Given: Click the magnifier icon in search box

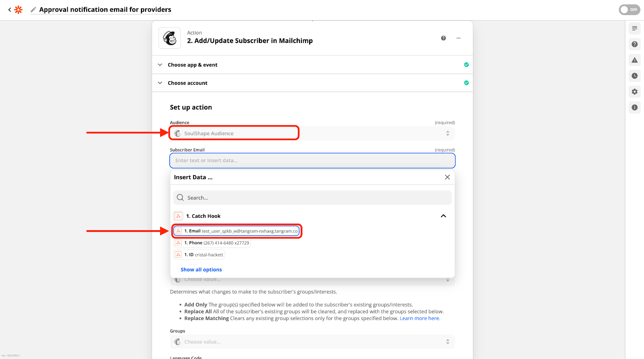Looking at the screenshot, I should click(x=180, y=198).
